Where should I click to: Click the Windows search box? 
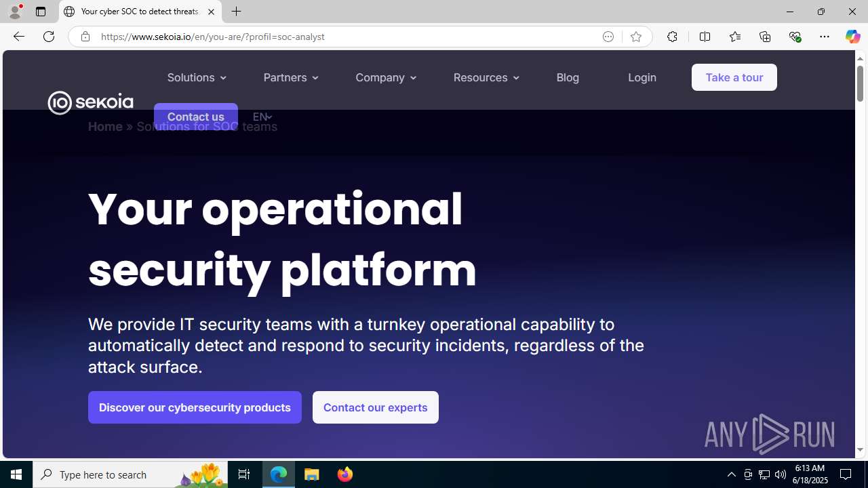pyautogui.click(x=130, y=474)
